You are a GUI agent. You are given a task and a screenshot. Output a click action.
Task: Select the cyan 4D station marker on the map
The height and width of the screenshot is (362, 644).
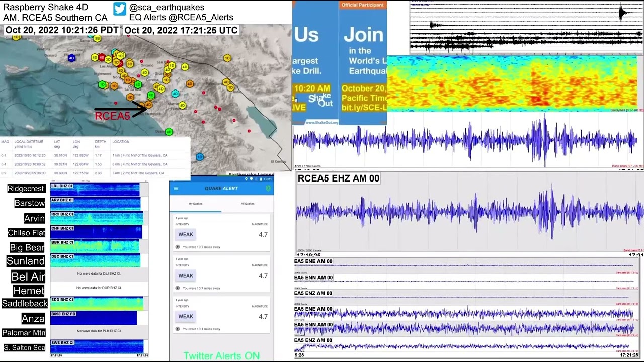175,94
